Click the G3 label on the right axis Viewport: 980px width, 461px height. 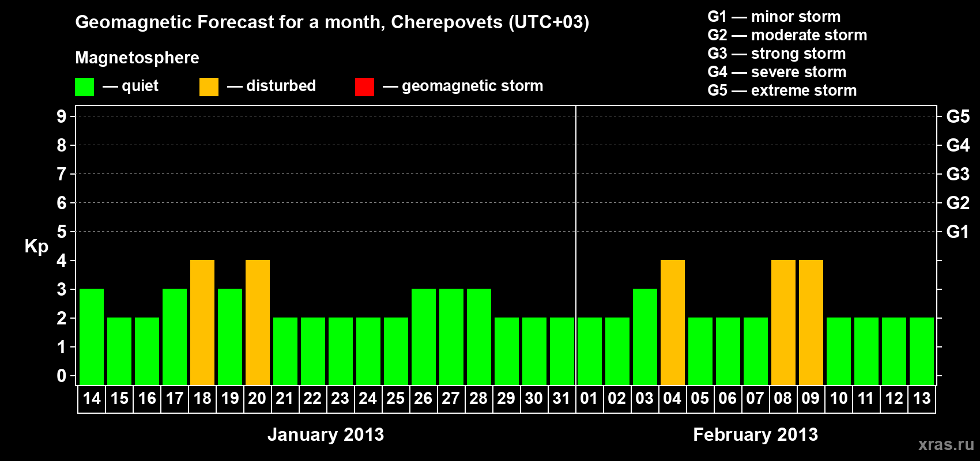tap(958, 174)
